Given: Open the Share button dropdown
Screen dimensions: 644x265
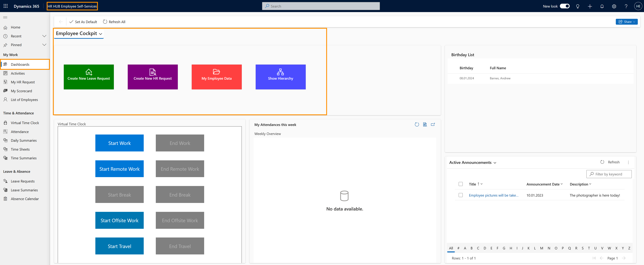Looking at the screenshot, I should pyautogui.click(x=627, y=22).
